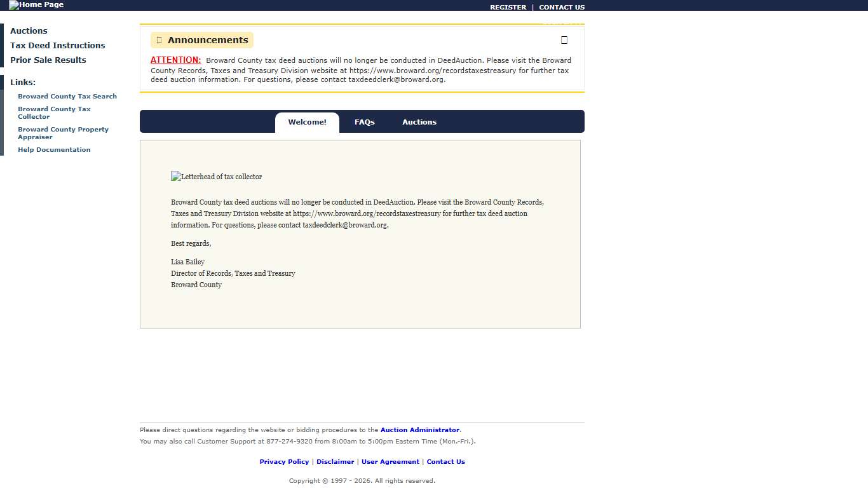The width and height of the screenshot is (868, 488).
Task: Open the Help Documentation page
Action: 54,149
